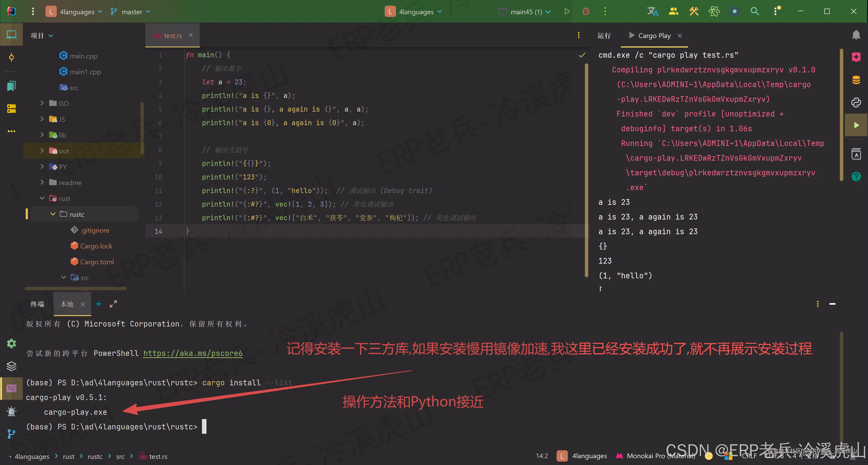Toggle the notifications bell panel
This screenshot has height=465, width=868.
[856, 35]
